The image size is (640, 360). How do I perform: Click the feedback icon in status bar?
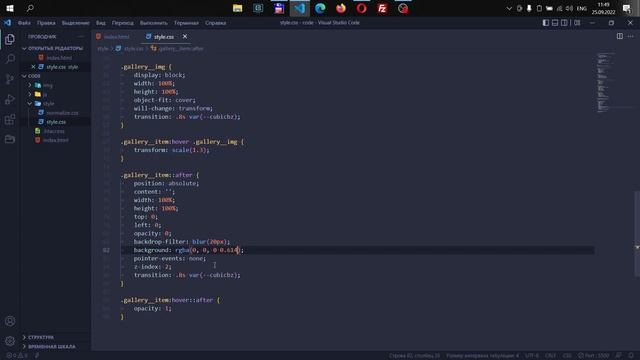tap(619, 356)
